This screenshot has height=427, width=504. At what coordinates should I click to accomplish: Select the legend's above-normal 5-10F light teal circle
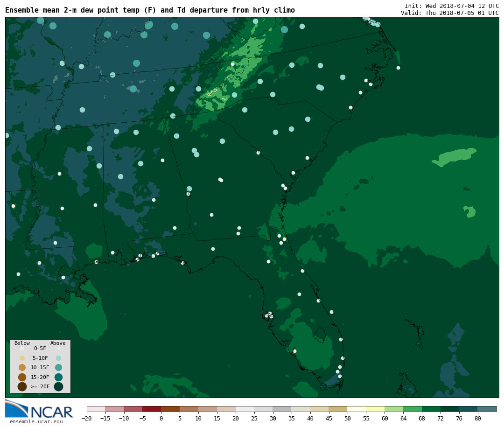58,358
